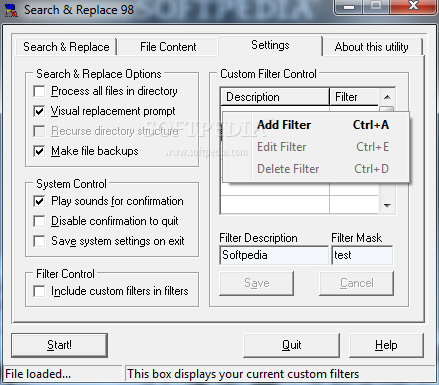Viewport: 439px width, 385px height.
Task: Click the Quit button
Action: [x=292, y=345]
